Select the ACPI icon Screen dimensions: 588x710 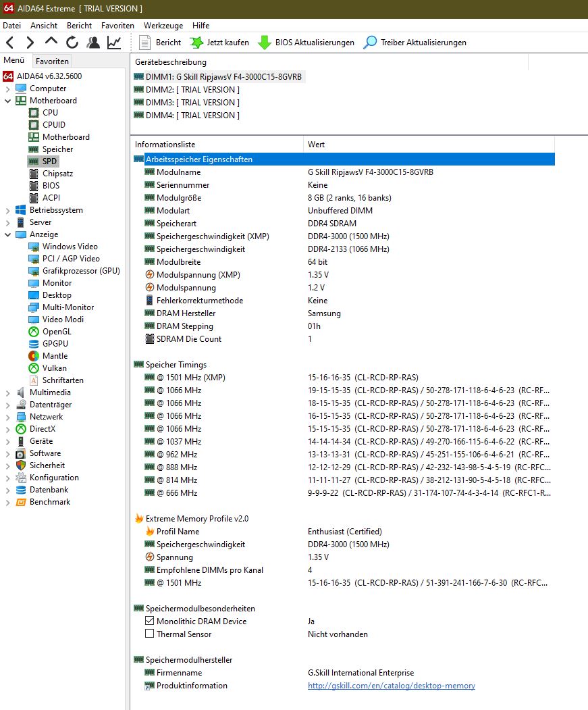34,198
